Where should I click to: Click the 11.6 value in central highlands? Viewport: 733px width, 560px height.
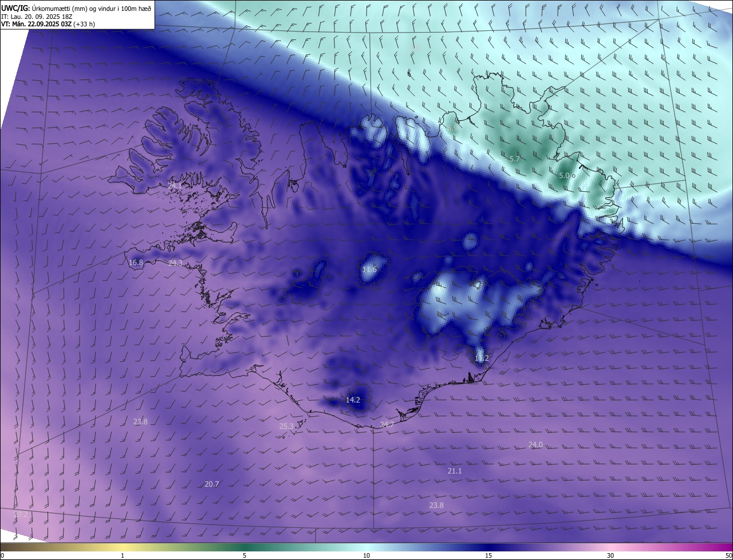pos(370,269)
